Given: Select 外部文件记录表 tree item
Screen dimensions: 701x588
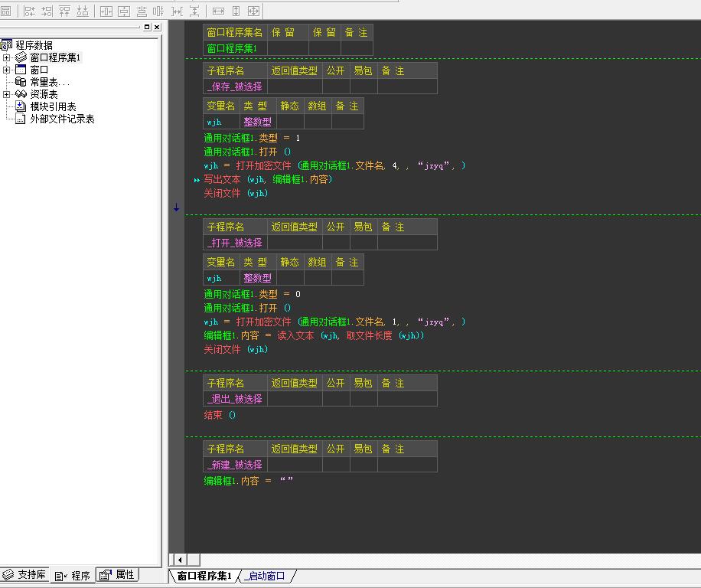Looking at the screenshot, I should (x=61, y=119).
